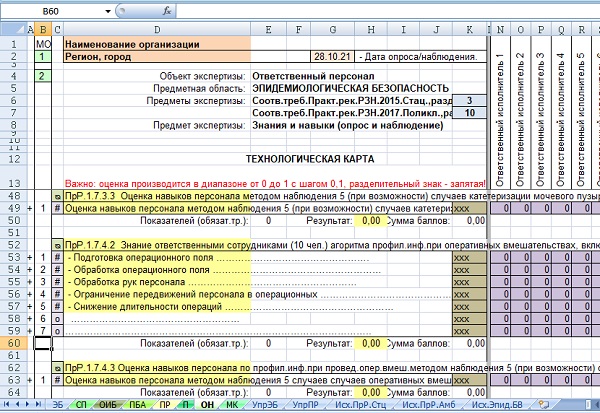Select the column K header

pos(470,30)
